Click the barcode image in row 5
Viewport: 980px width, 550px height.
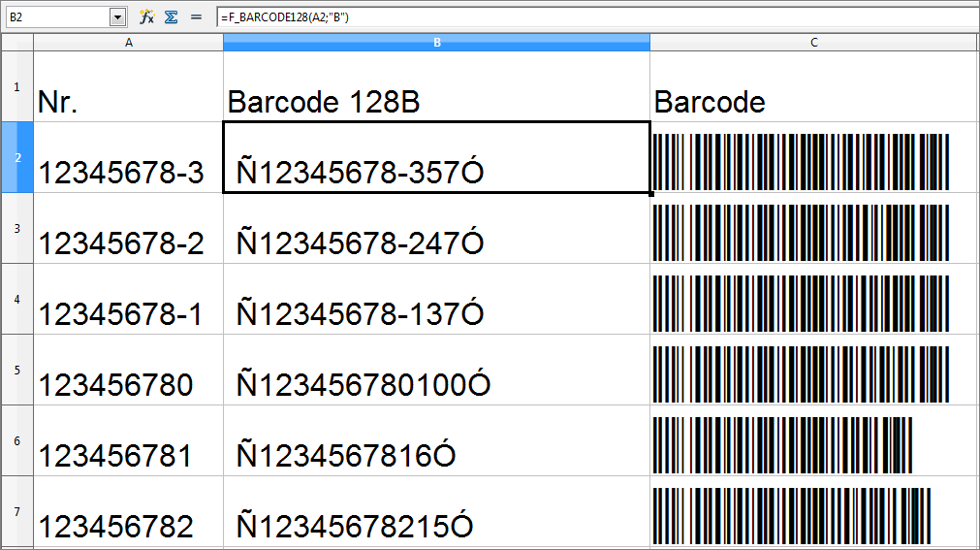(x=801, y=373)
